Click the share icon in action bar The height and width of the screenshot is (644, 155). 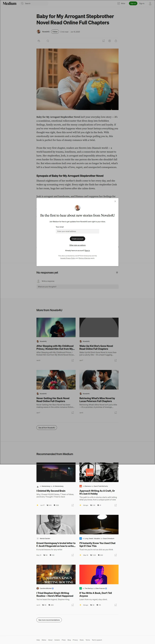pos(116,41)
